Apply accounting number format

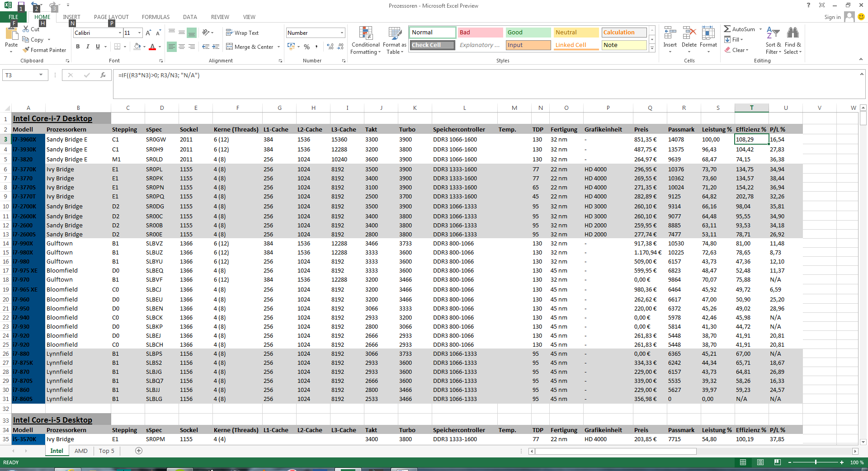coord(291,47)
